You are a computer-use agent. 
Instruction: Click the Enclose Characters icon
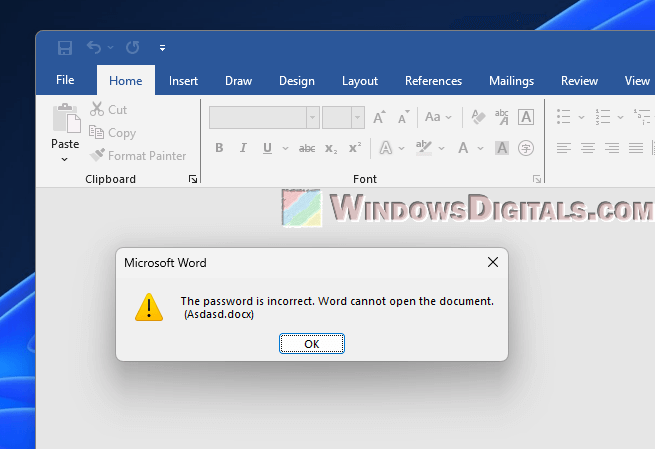pyautogui.click(x=526, y=148)
